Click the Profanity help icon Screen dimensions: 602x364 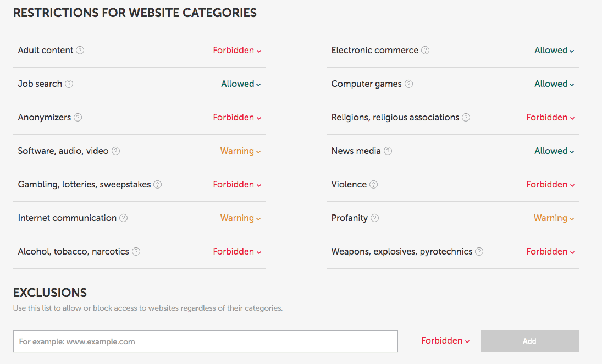[x=375, y=218]
